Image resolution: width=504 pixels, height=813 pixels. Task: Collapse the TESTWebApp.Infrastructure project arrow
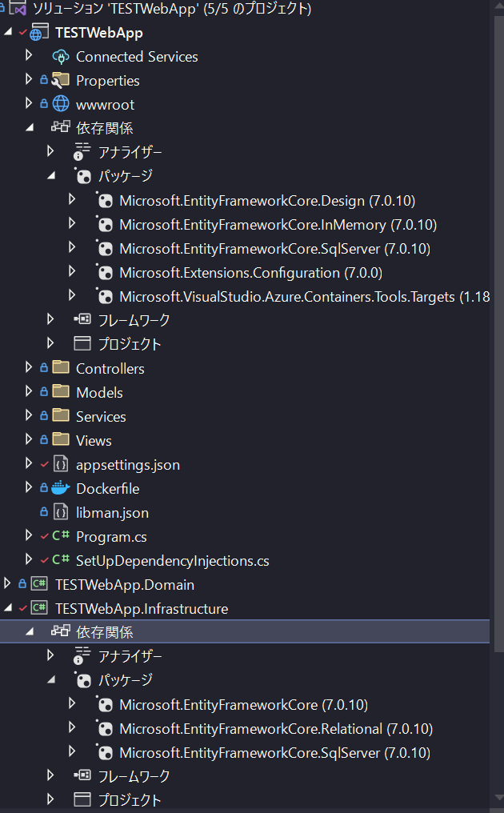tap(8, 607)
